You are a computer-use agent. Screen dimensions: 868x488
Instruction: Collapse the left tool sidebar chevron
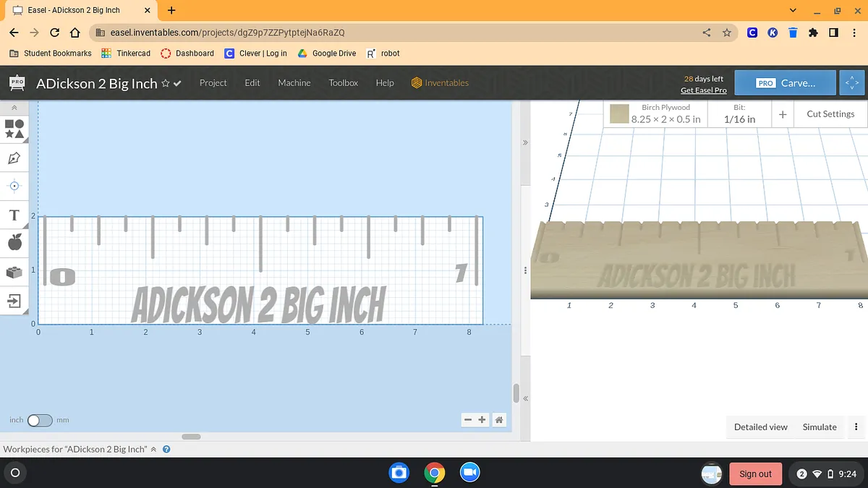tap(14, 108)
